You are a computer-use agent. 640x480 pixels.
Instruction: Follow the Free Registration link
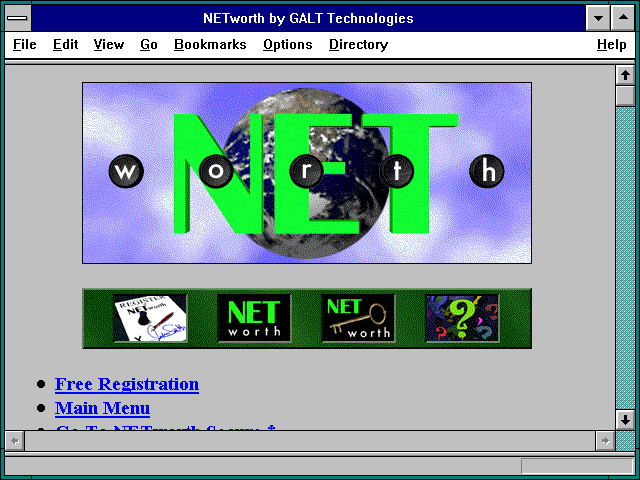[127, 384]
